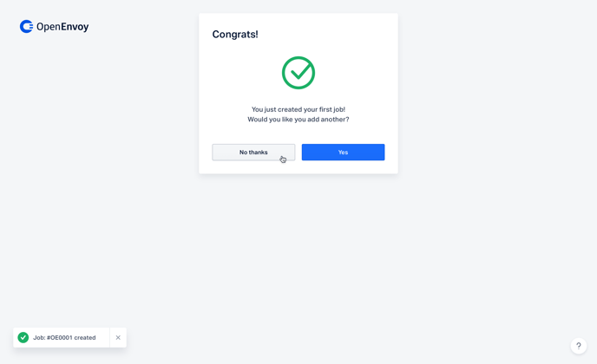Dismiss the job created toast notification

click(x=118, y=337)
